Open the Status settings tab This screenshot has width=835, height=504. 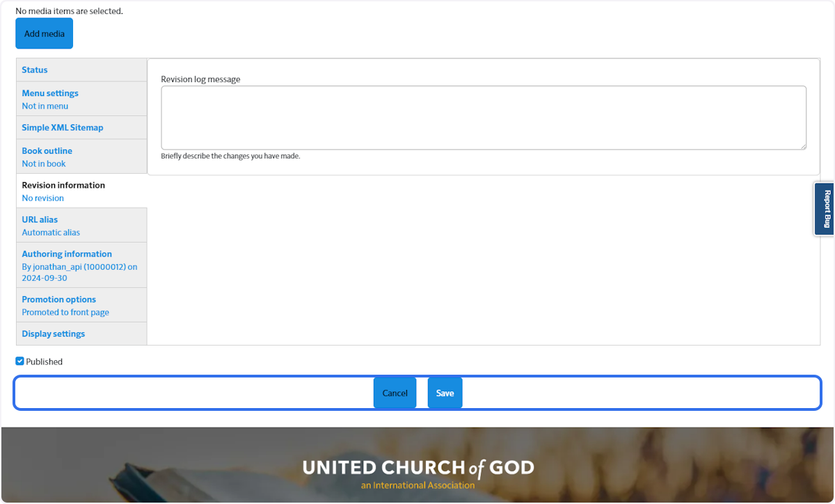pos(34,70)
